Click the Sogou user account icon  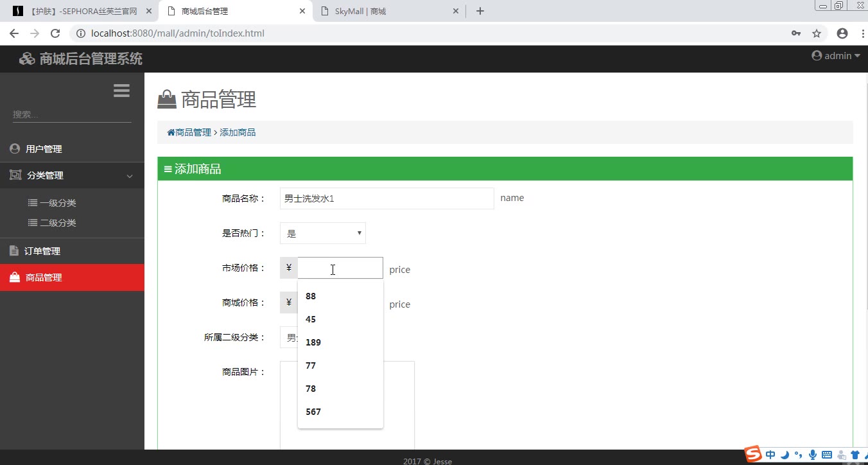coord(841,455)
